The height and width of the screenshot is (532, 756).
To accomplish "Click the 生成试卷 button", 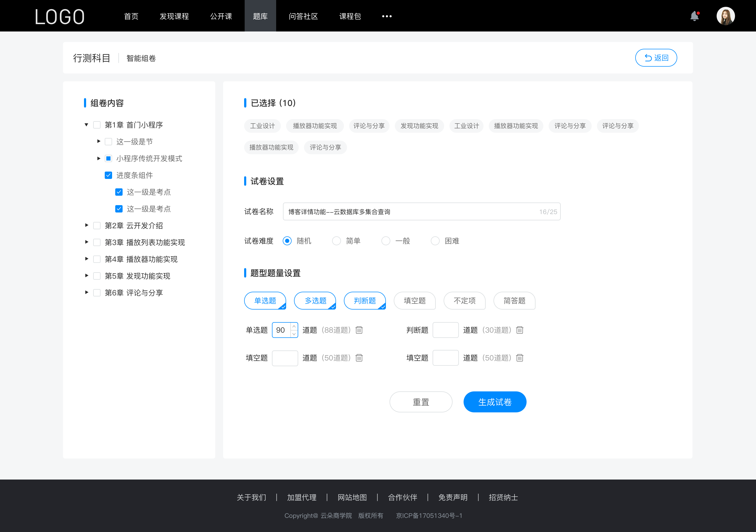I will [494, 401].
